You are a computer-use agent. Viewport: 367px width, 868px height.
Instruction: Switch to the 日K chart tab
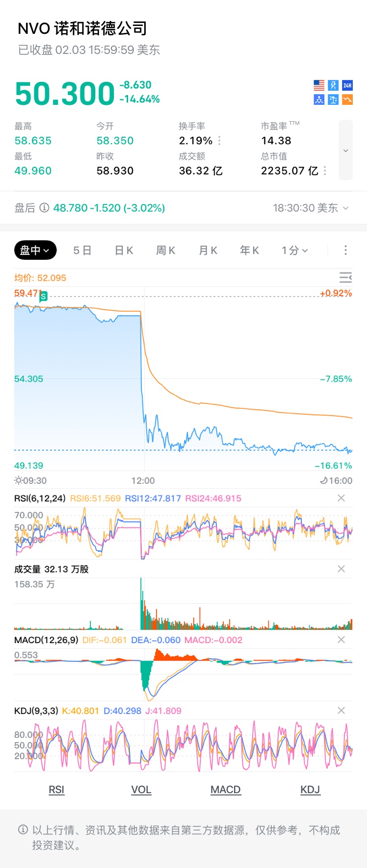[x=124, y=250]
